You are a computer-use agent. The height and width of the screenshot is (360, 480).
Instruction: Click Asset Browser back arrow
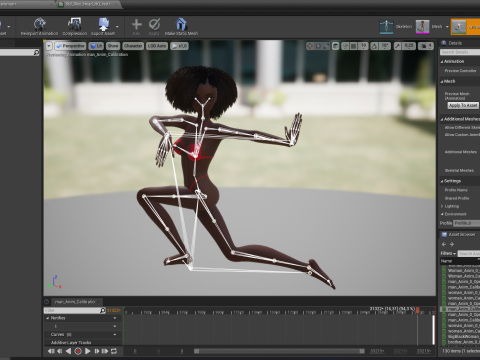click(444, 244)
